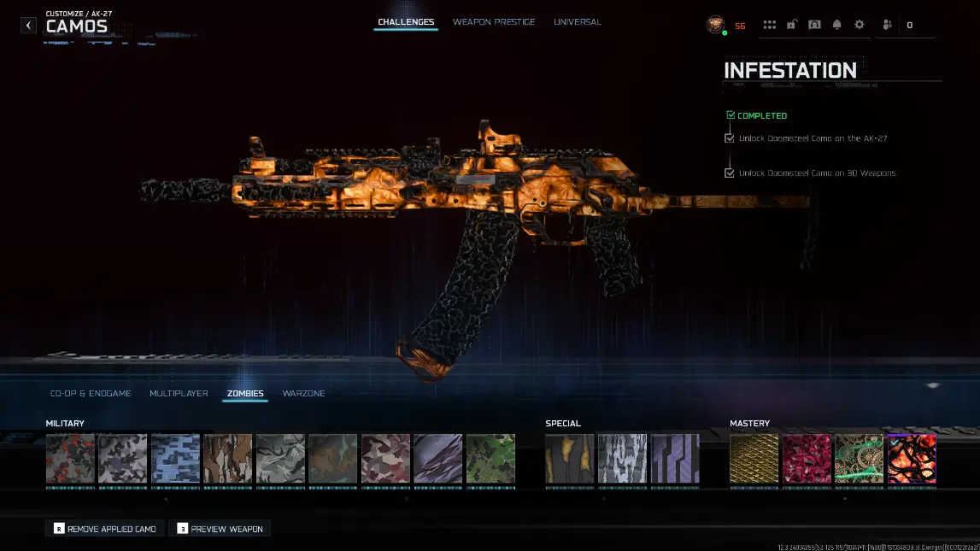
Task: Open the camera icon in top bar
Action: (x=814, y=25)
